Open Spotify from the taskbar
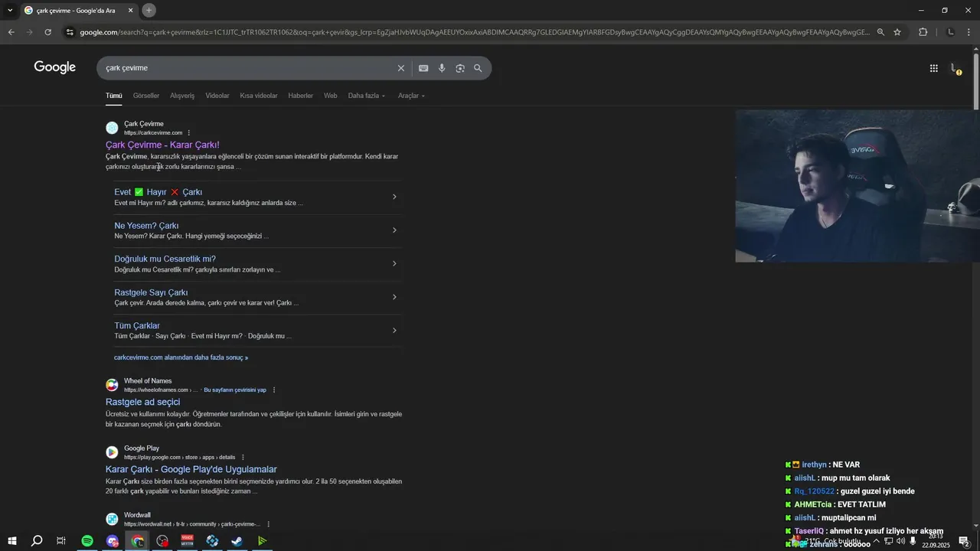The image size is (980, 551). coord(87,541)
